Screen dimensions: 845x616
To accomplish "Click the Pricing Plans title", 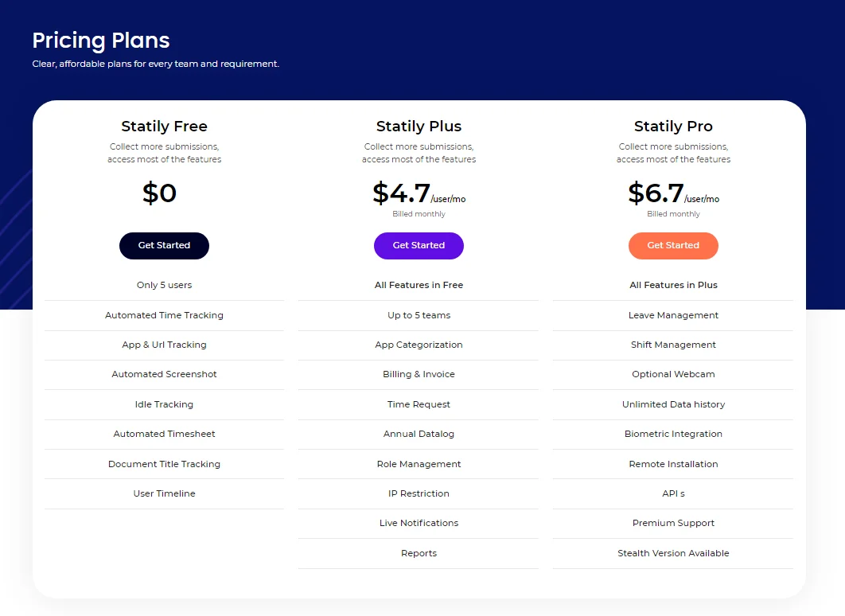I will (x=101, y=41).
